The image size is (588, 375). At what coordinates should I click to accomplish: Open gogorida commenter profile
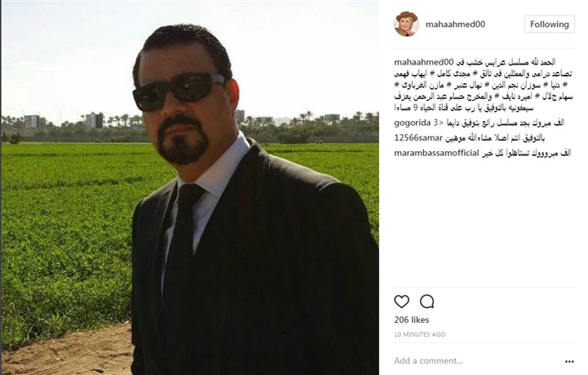point(412,123)
